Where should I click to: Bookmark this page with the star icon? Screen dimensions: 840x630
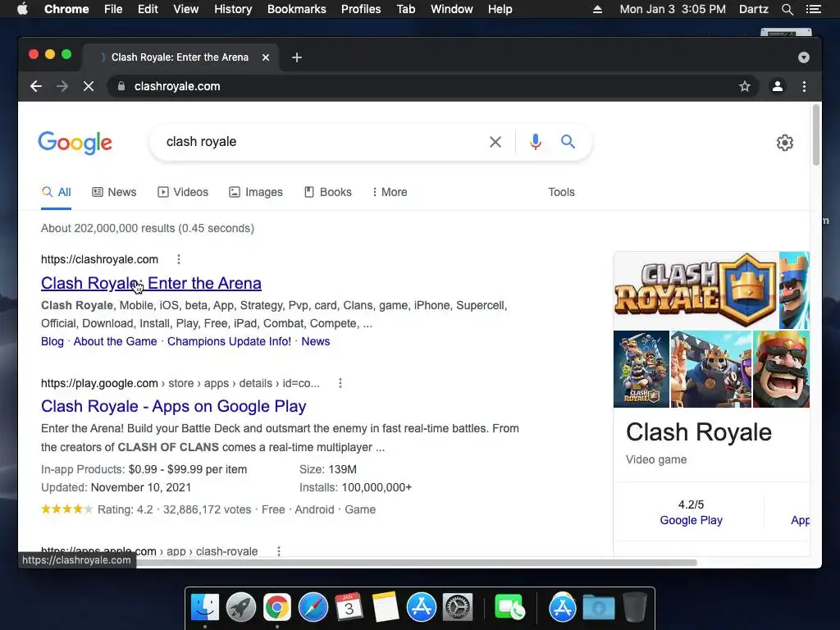pyautogui.click(x=745, y=86)
